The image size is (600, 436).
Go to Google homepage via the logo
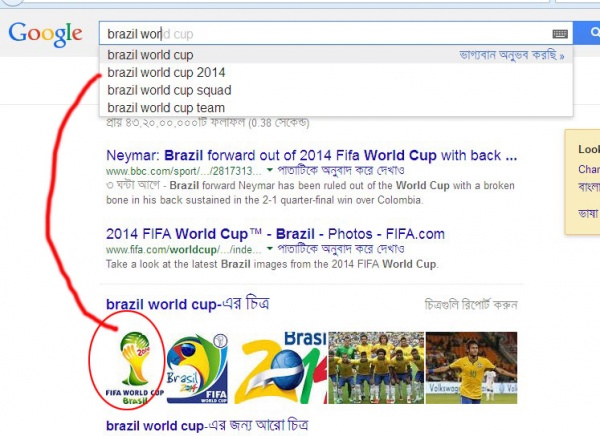point(45,34)
